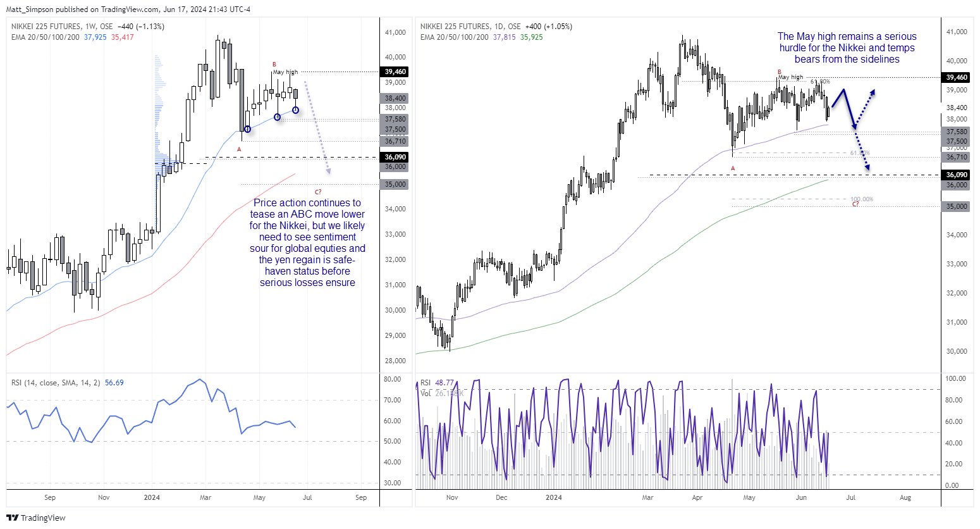Click the red A wave label on daily chart
The height and width of the screenshot is (529, 980).
733,168
